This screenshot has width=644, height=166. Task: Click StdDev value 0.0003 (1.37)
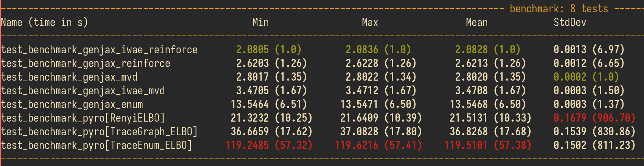(589, 105)
